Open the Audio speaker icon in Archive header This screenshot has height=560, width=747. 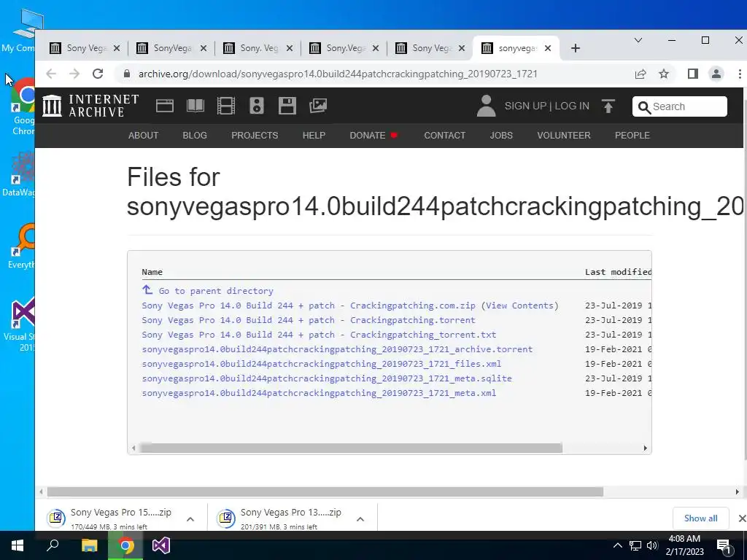pos(256,105)
